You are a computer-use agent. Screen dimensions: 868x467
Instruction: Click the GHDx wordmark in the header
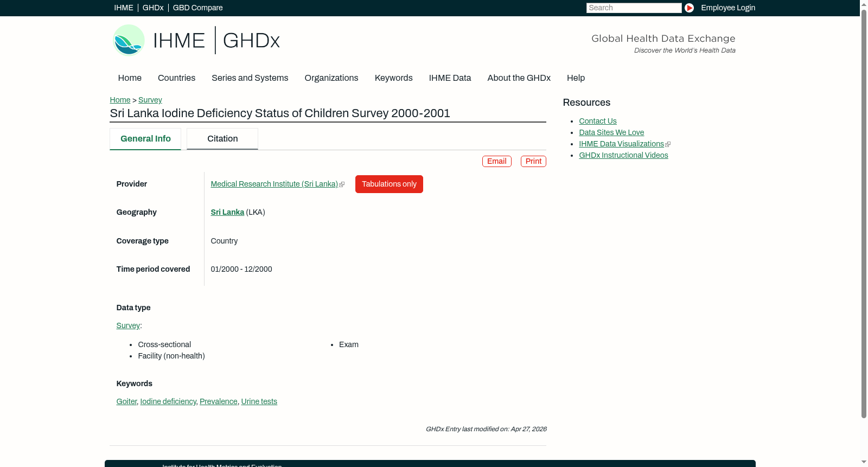click(251, 41)
